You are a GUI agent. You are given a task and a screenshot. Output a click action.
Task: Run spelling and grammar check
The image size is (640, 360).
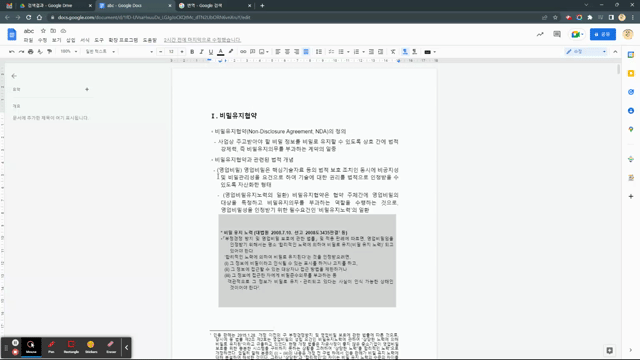point(40,52)
